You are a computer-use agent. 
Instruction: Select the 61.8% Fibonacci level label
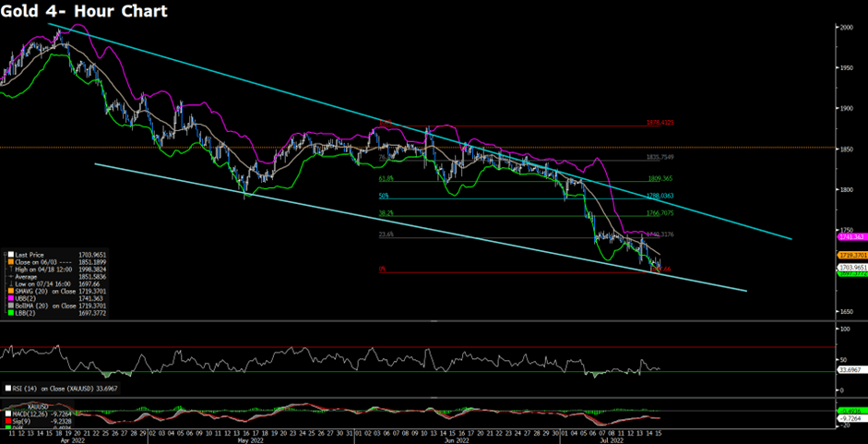pos(385,180)
